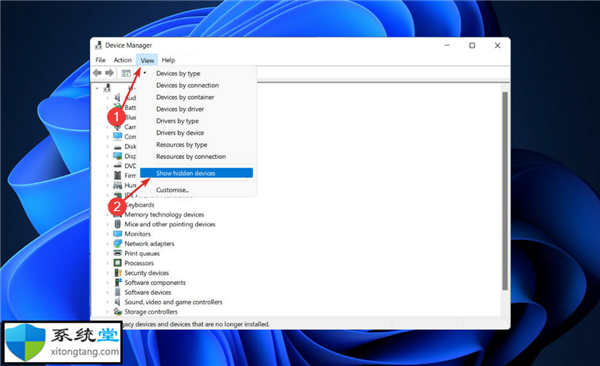600x366 pixels.
Task: Click the Display adapters category icon
Action: tap(117, 156)
